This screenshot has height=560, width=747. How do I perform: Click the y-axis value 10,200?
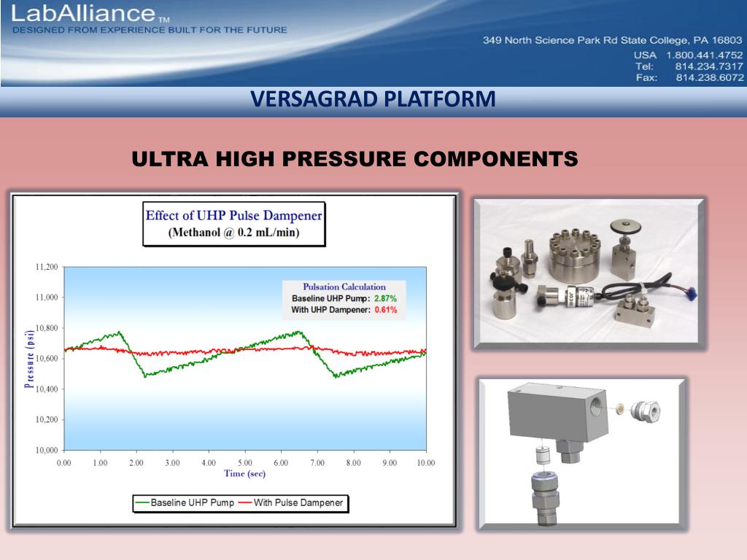point(47,419)
